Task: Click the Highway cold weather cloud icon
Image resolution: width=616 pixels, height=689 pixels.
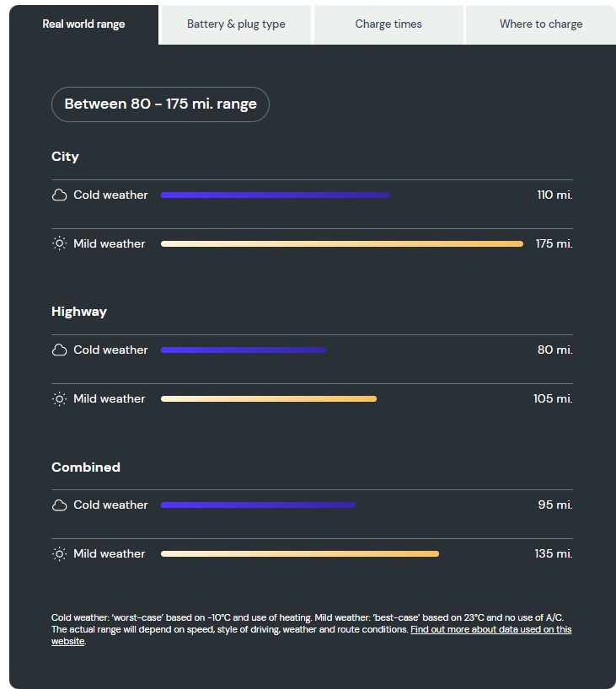Action: coord(59,350)
